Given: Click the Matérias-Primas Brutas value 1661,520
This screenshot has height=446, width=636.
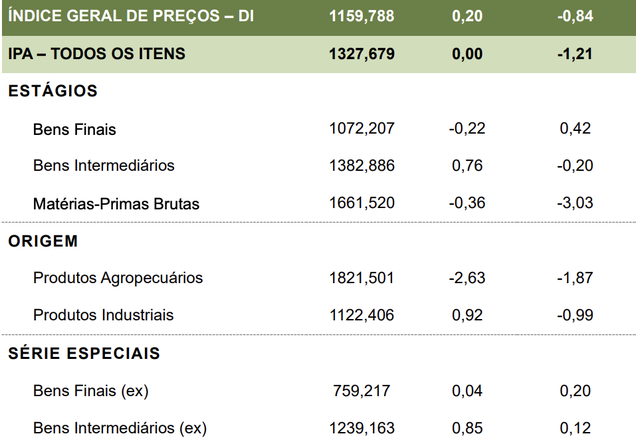Looking at the screenshot, I should tap(362, 203).
